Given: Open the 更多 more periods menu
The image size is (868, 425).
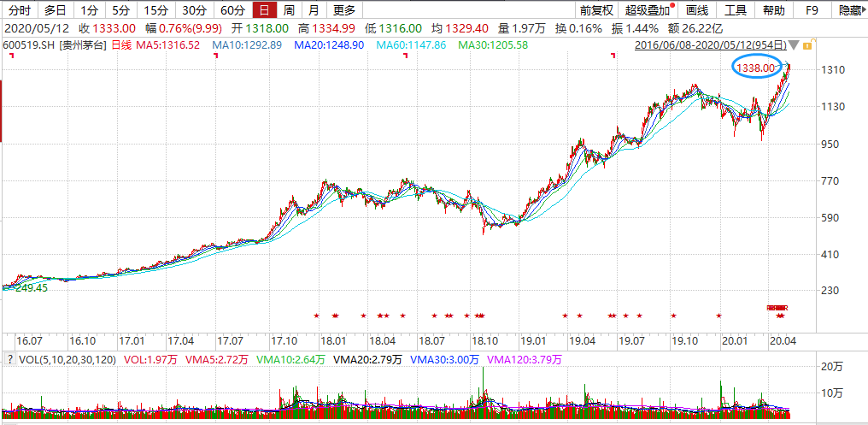Looking at the screenshot, I should (344, 10).
